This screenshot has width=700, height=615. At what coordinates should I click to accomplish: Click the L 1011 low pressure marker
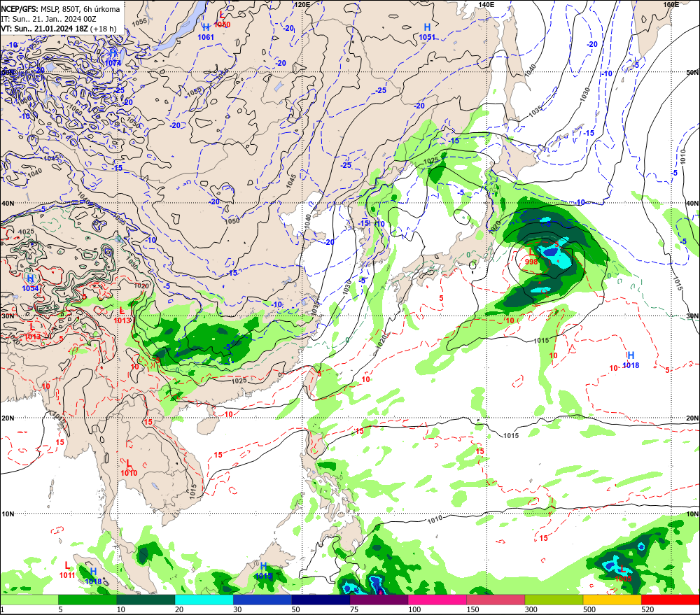[x=67, y=570]
